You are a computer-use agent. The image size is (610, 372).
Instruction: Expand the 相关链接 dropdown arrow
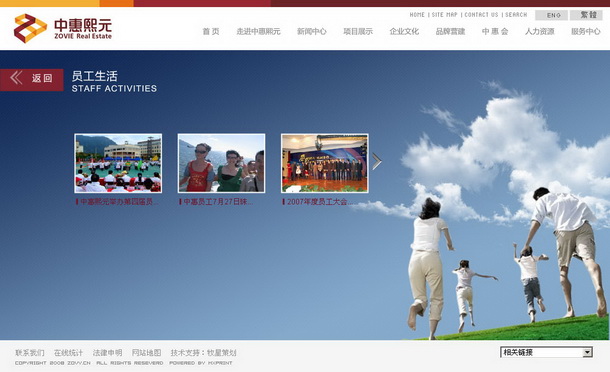pos(587,353)
